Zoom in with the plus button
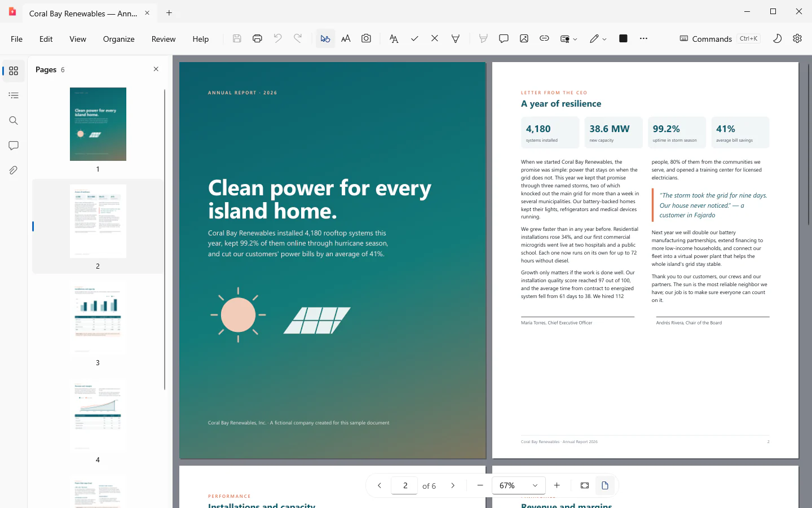The height and width of the screenshot is (508, 812). (x=557, y=485)
